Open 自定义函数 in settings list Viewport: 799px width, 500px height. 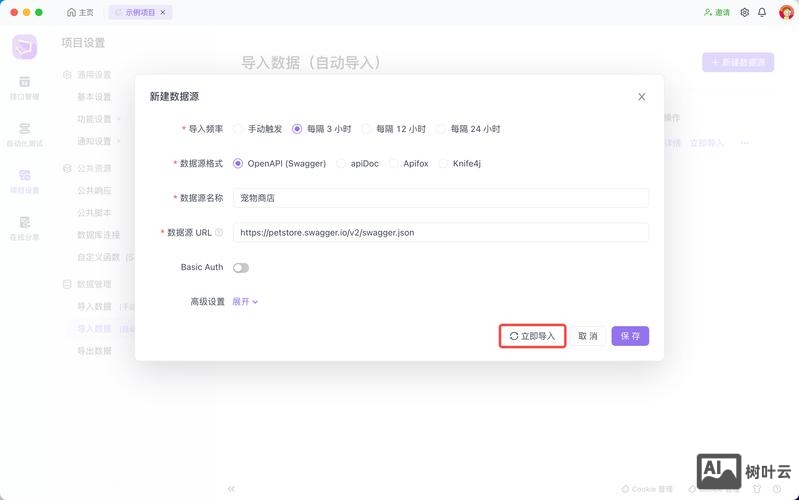point(98,257)
